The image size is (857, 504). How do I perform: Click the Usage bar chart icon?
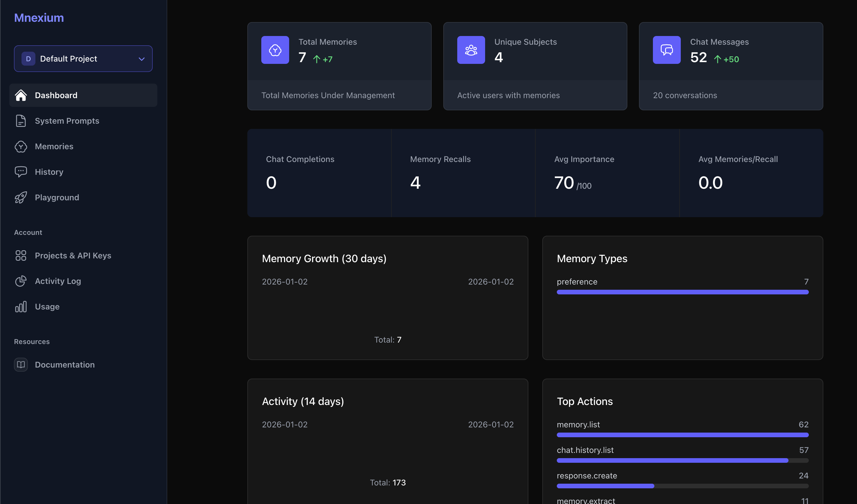click(21, 306)
